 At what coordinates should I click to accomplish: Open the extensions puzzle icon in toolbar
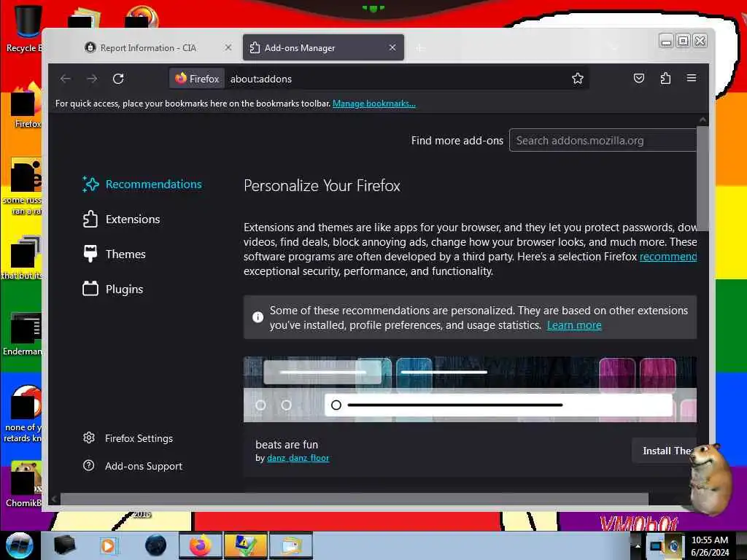click(665, 78)
